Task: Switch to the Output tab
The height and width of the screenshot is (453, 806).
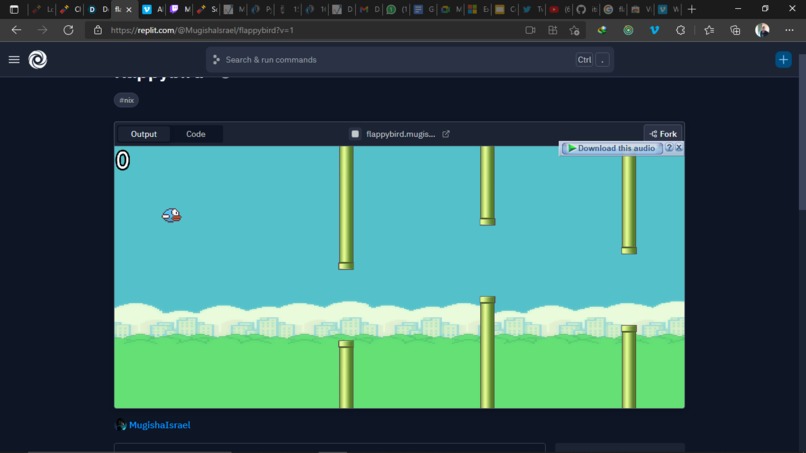Action: 143,134
